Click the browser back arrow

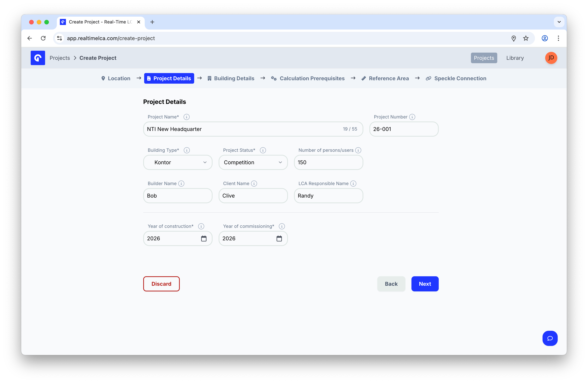30,38
